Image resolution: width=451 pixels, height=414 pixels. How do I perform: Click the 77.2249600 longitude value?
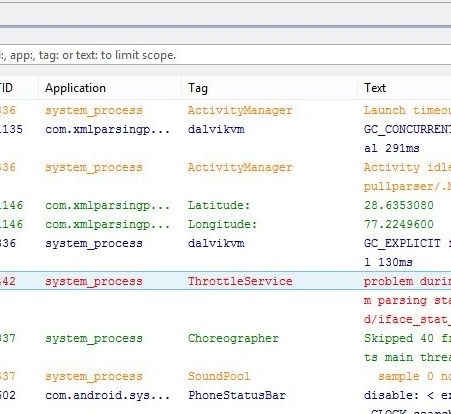(x=399, y=224)
